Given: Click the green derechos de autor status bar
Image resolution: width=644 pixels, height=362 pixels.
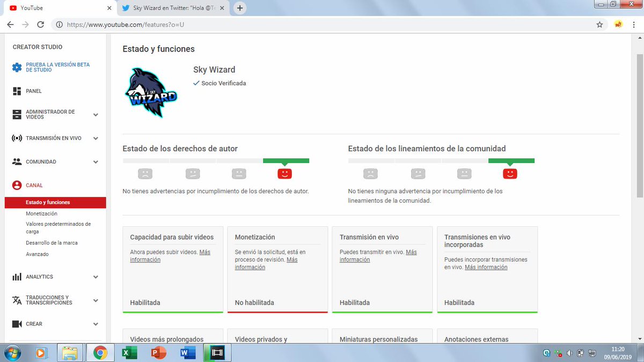Looking at the screenshot, I should (x=286, y=160).
